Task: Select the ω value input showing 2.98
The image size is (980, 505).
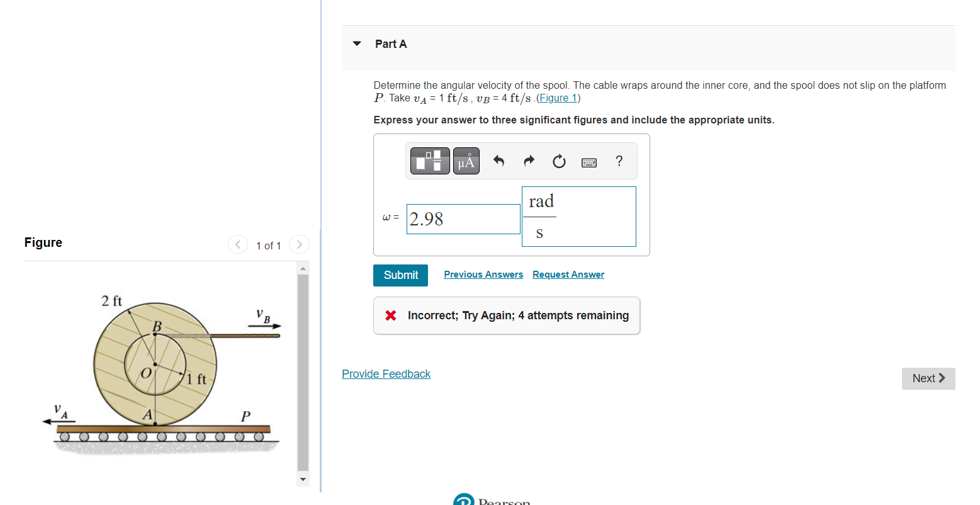Action: (x=463, y=218)
